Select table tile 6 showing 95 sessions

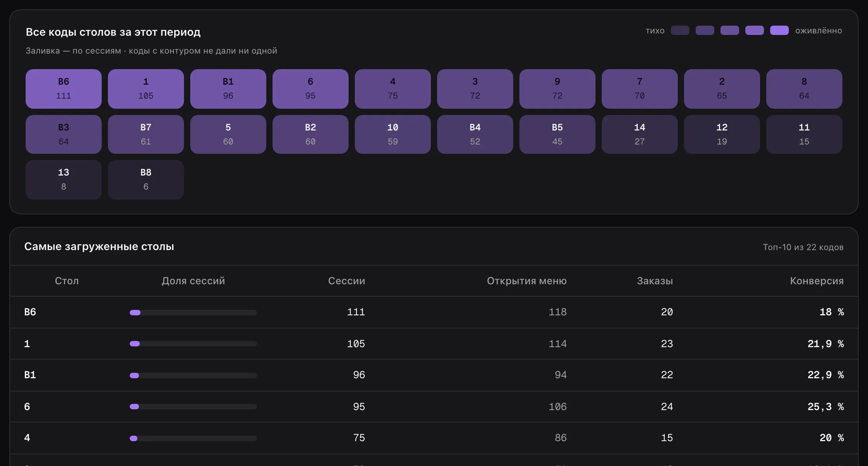pos(311,89)
